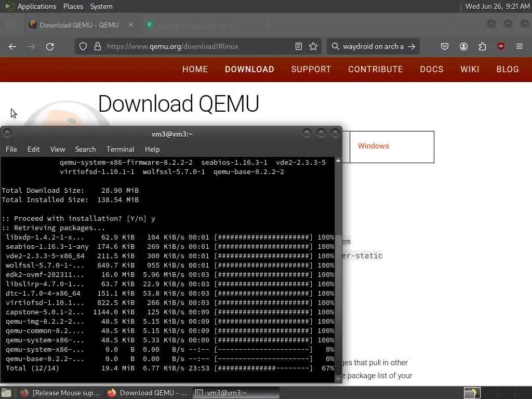The height and width of the screenshot is (399, 532).
Task: Open the SUPPORT nav link
Action: [311, 69]
